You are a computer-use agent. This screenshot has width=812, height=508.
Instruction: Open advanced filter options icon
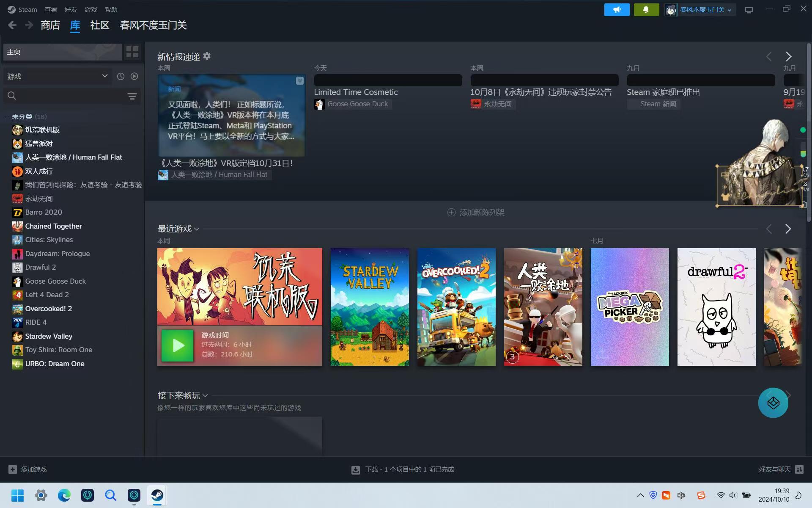132,96
